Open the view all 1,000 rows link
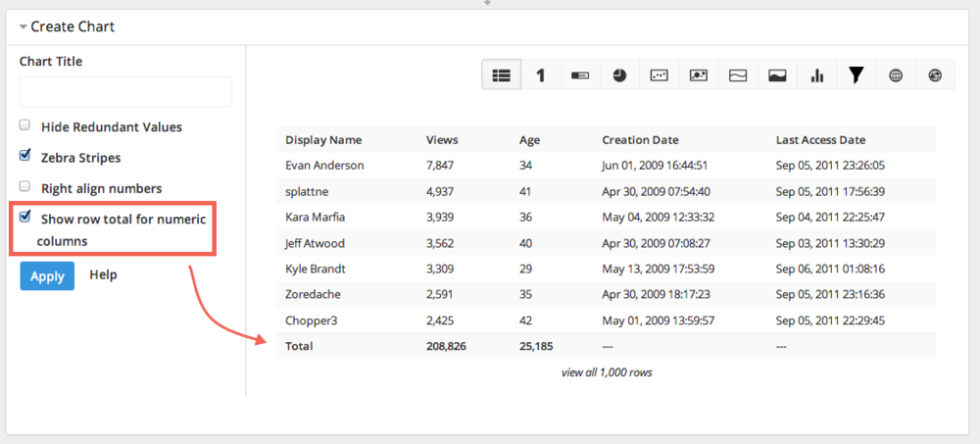 [x=607, y=372]
